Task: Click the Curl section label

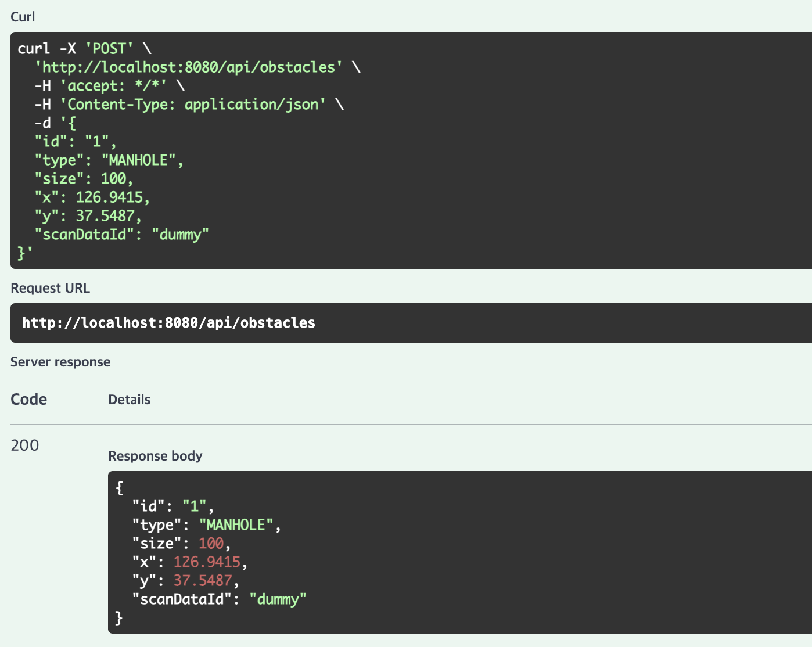Action: click(x=23, y=17)
